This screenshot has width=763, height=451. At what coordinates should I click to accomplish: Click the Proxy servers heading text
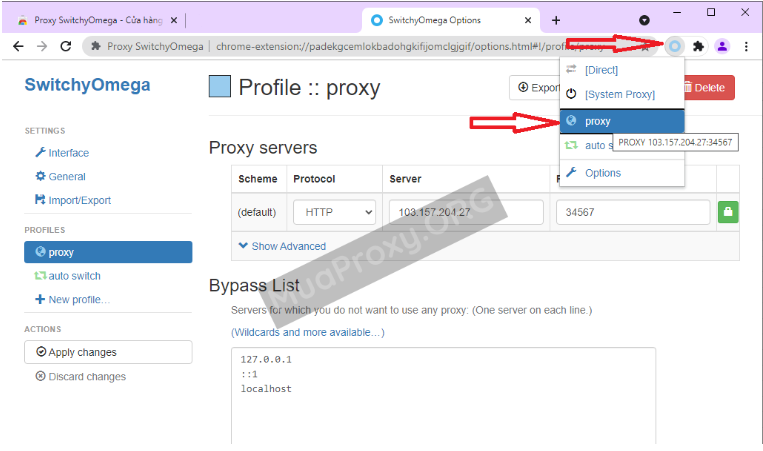(263, 147)
